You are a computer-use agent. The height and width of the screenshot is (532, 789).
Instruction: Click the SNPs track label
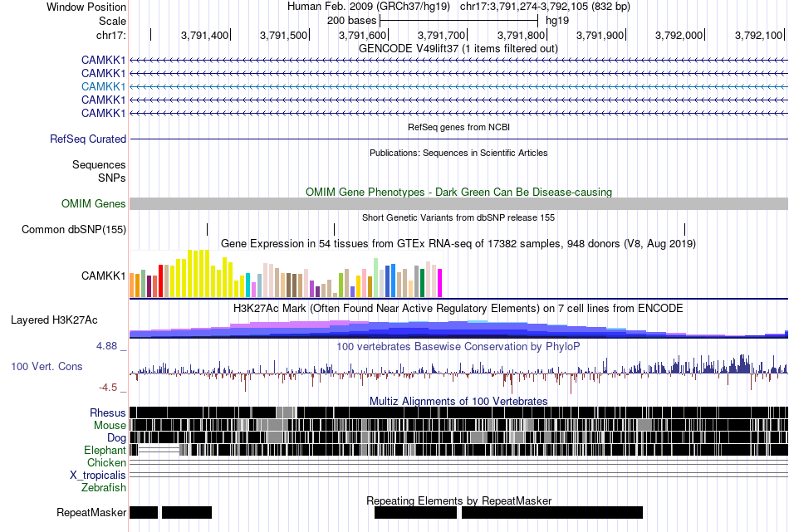[x=112, y=178]
